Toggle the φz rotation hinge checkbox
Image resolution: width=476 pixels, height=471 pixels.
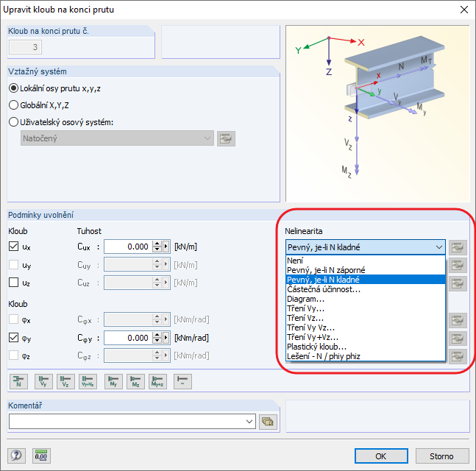(14, 355)
